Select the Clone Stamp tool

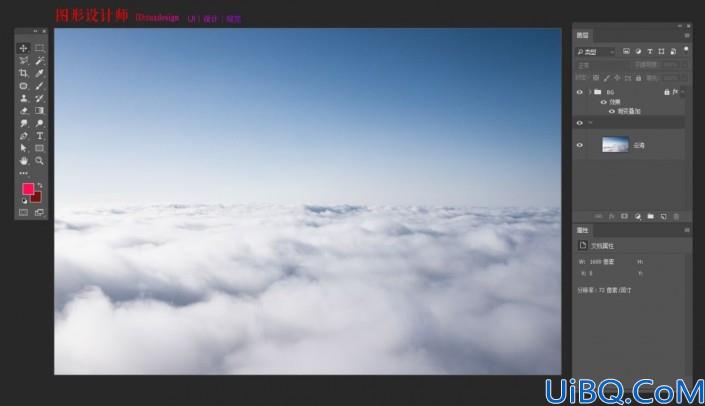click(x=23, y=98)
